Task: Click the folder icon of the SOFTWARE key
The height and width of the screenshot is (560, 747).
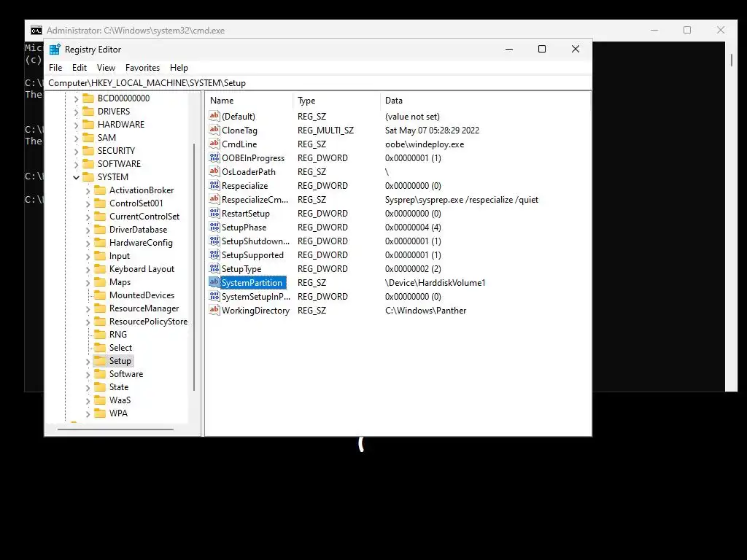Action: 88,163
